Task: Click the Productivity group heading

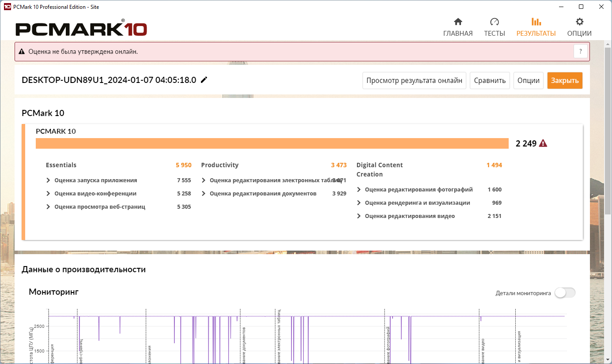Action: [219, 165]
